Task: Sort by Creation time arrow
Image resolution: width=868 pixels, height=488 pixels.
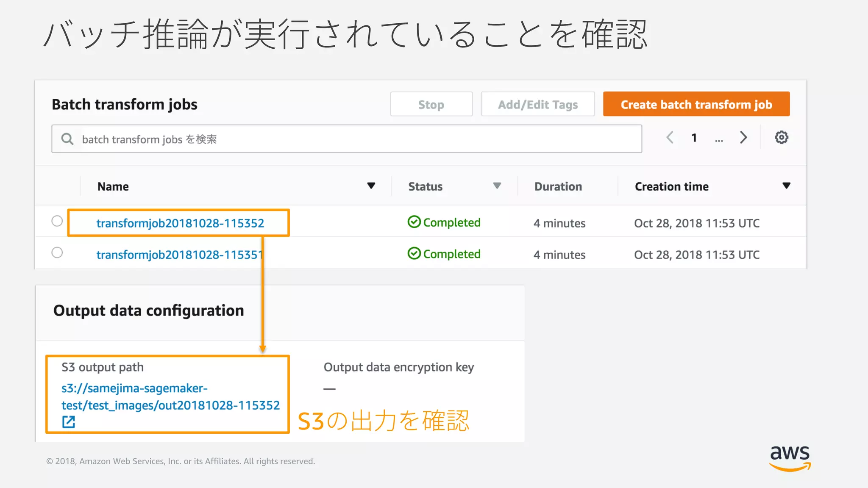Action: [x=786, y=186]
